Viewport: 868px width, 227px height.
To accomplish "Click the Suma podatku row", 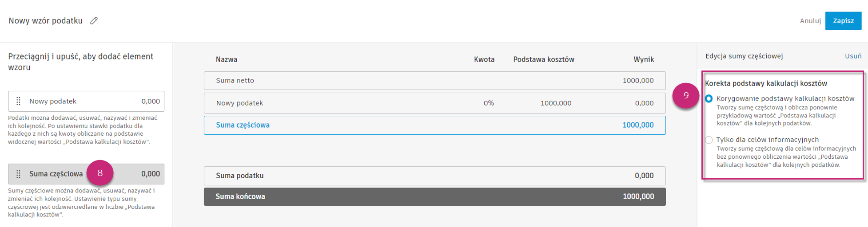I will pyautogui.click(x=434, y=176).
